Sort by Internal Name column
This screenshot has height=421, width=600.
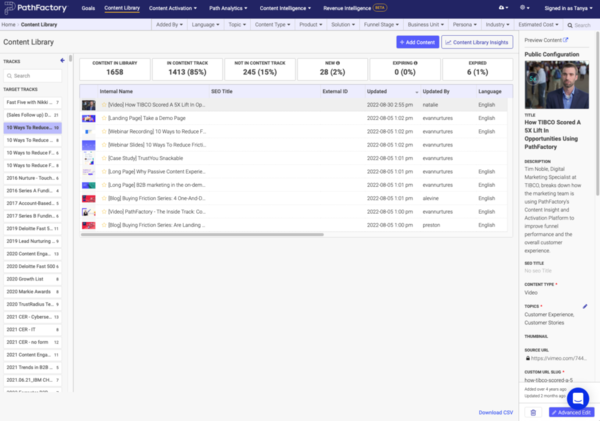point(116,91)
